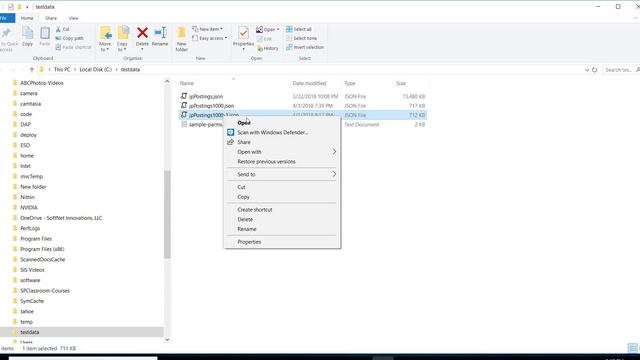Choose Properties in the context menu
Viewport: 640px width, 360px height.
coord(282,242)
